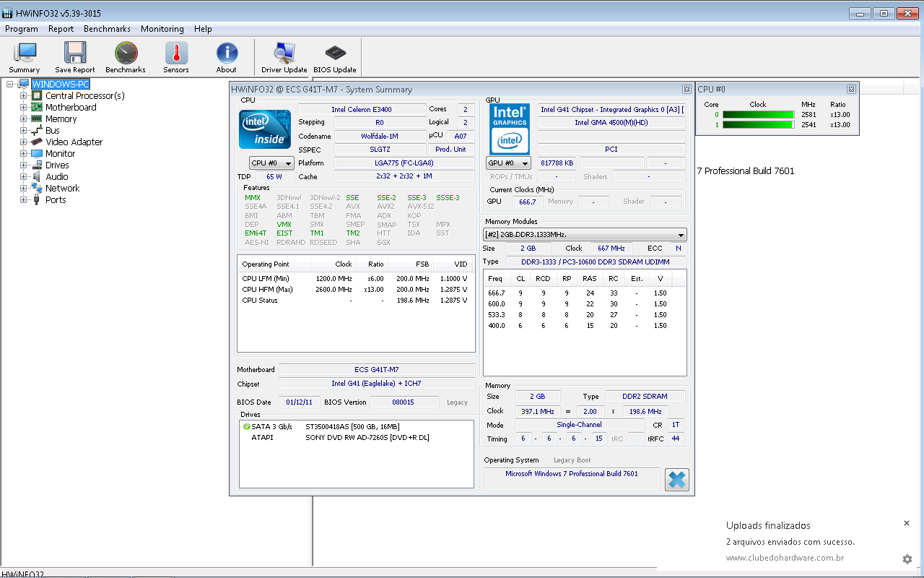
Task: Open the Monitoring menu
Action: (162, 29)
